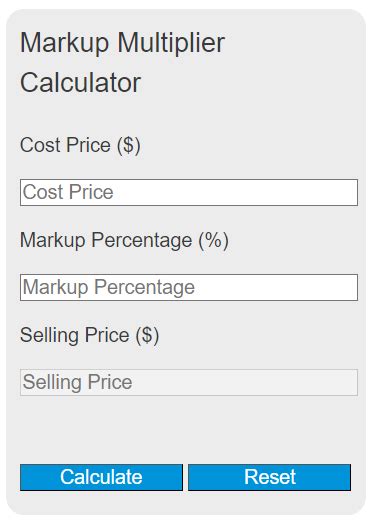Click the grayed 'Selling Price' placeholder text
Viewport: 378px width, 527px height.
(77, 382)
